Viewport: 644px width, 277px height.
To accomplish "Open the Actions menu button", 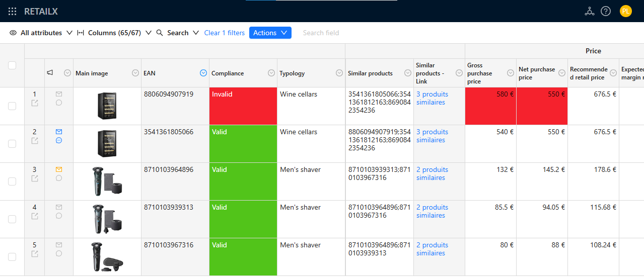I will pos(270,33).
